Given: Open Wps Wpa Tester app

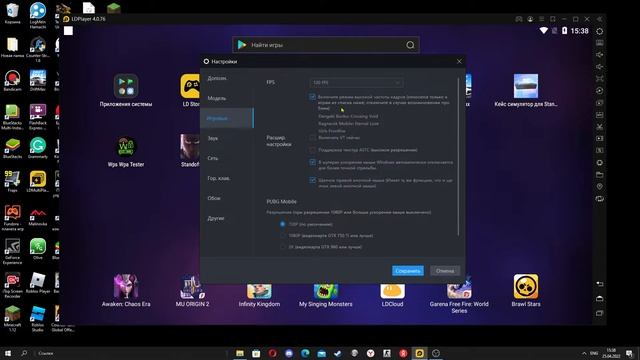Looking at the screenshot, I should 126,151.
